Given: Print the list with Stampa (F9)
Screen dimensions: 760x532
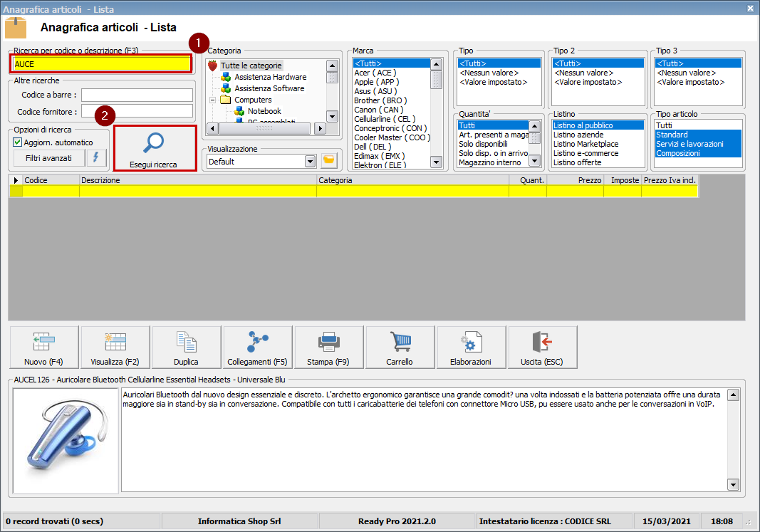Looking at the screenshot, I should tap(328, 347).
